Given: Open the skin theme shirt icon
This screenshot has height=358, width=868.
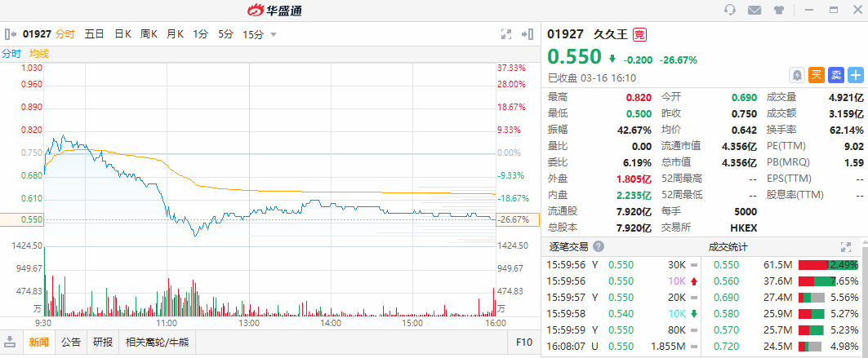Looking at the screenshot, I should coord(779,10).
